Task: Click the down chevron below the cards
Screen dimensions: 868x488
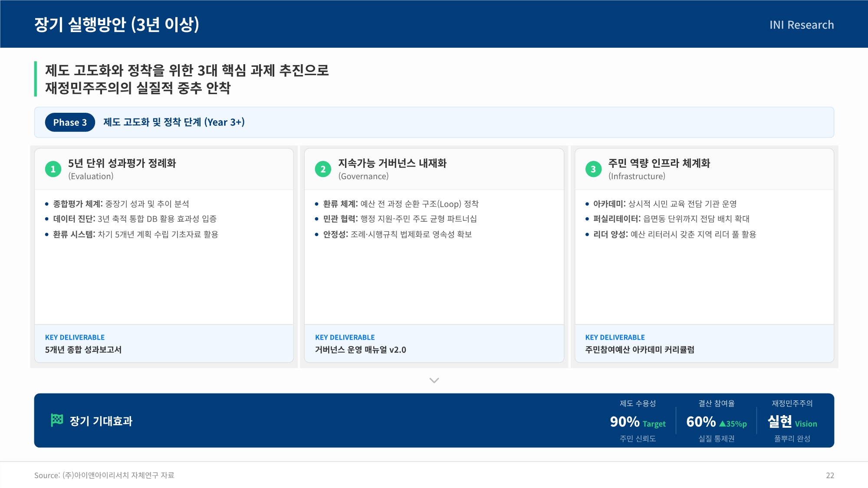Action: [434, 380]
